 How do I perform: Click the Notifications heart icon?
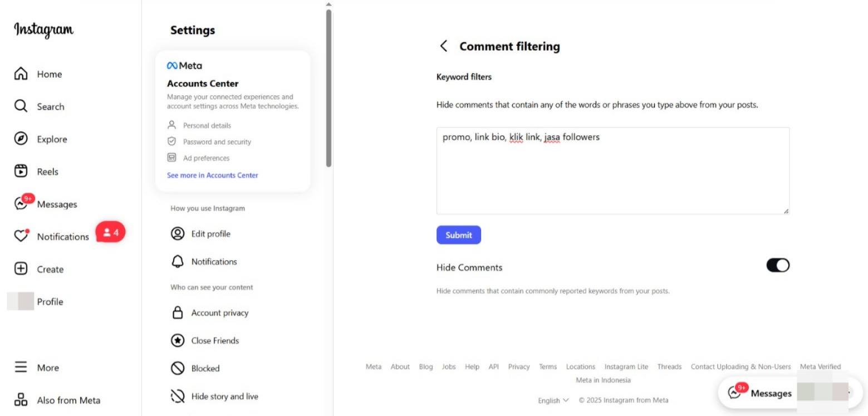click(x=21, y=237)
